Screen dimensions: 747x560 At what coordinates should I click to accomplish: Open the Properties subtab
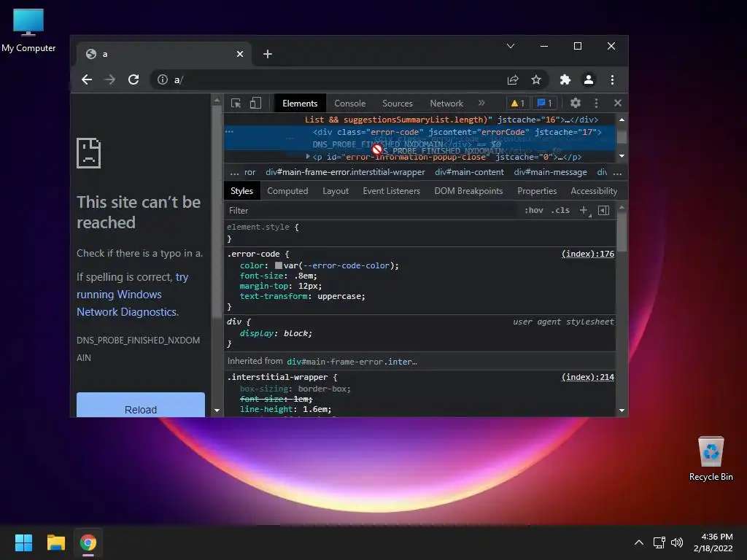coord(537,191)
